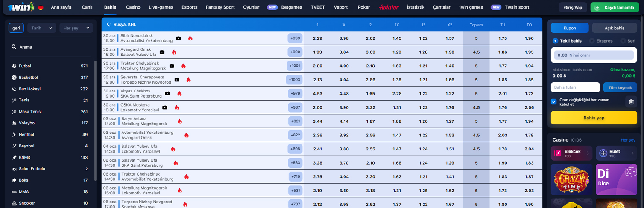Select the Kriket icon

[15, 157]
